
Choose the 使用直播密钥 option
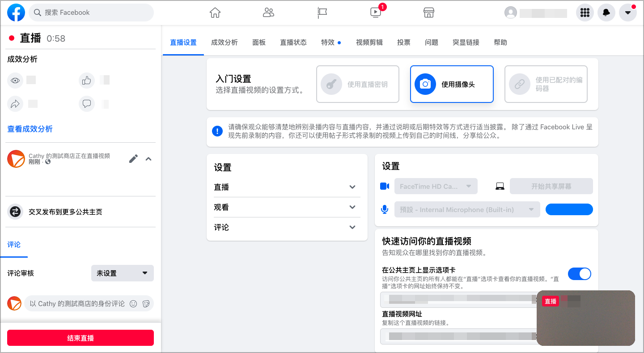coord(358,84)
